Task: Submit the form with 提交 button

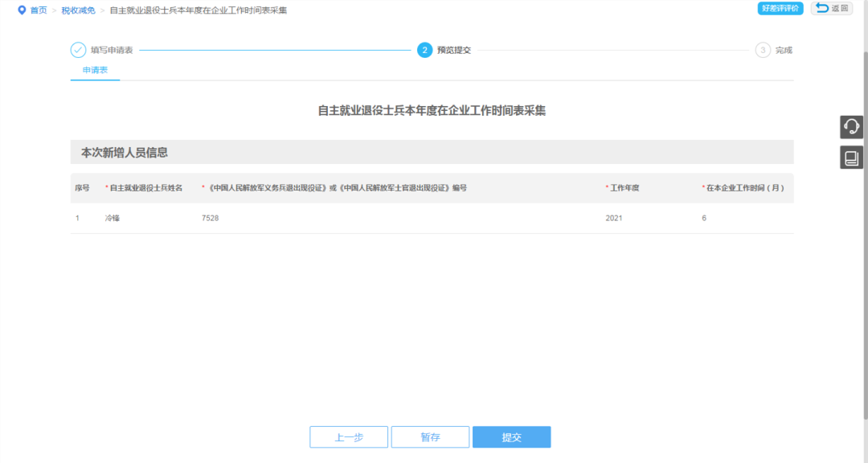Action: pyautogui.click(x=511, y=437)
